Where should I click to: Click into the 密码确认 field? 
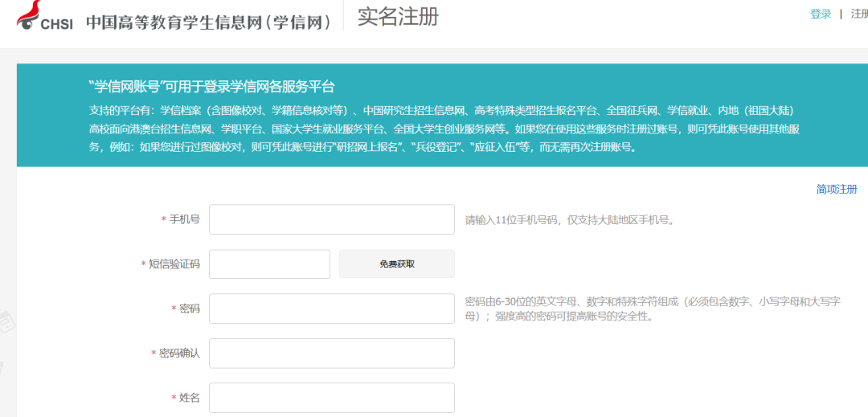pyautogui.click(x=331, y=354)
